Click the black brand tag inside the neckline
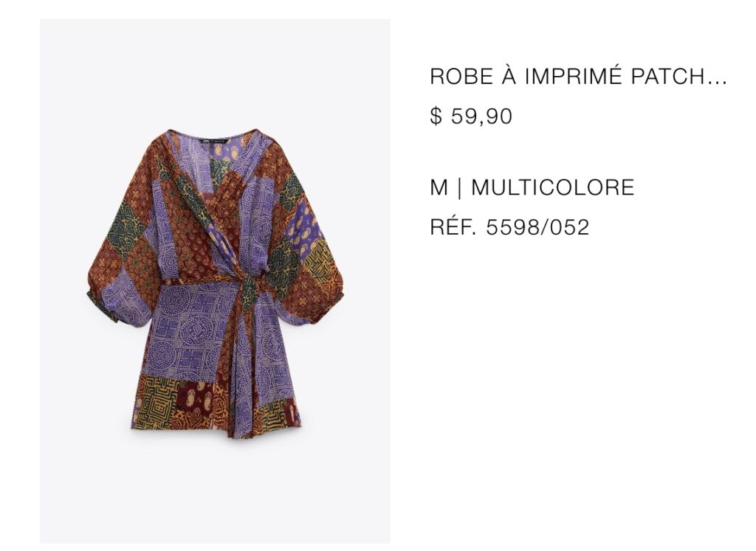 213,142
